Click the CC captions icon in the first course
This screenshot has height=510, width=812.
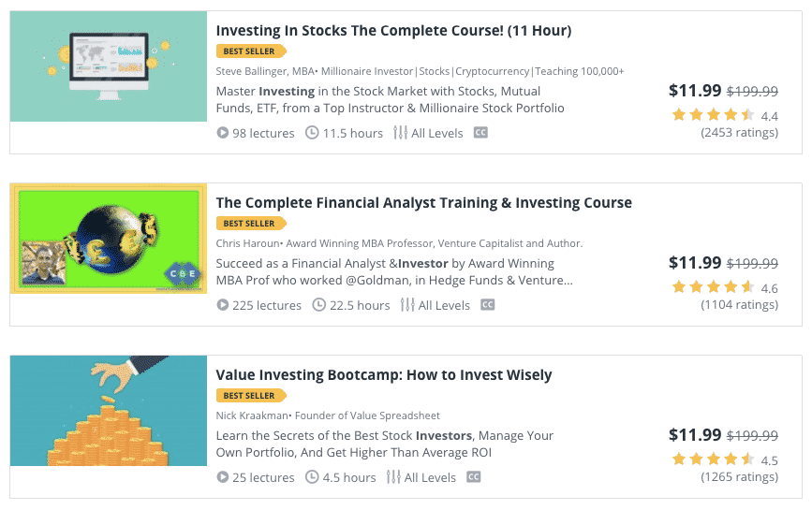pyautogui.click(x=480, y=133)
